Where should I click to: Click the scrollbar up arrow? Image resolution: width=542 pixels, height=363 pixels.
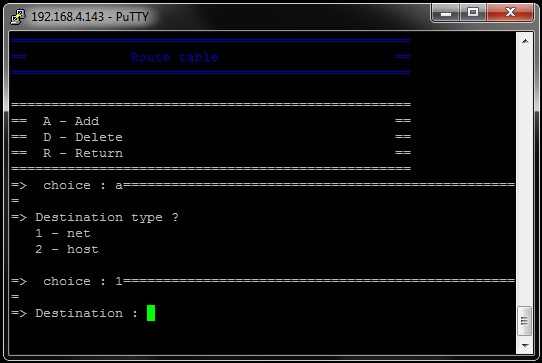coord(525,41)
